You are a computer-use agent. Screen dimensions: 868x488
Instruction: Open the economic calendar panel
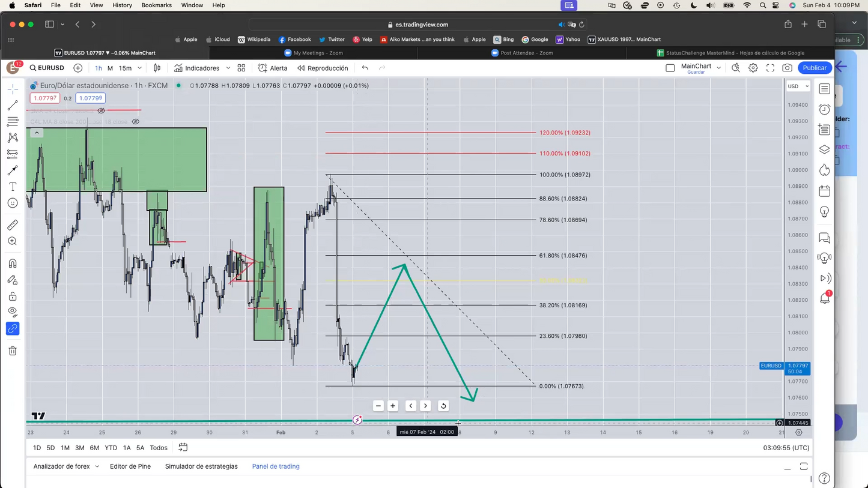(x=825, y=191)
